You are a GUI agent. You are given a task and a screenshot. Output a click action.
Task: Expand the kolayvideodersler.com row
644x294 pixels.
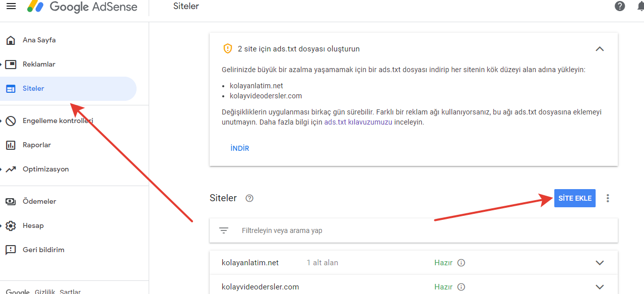click(x=600, y=287)
